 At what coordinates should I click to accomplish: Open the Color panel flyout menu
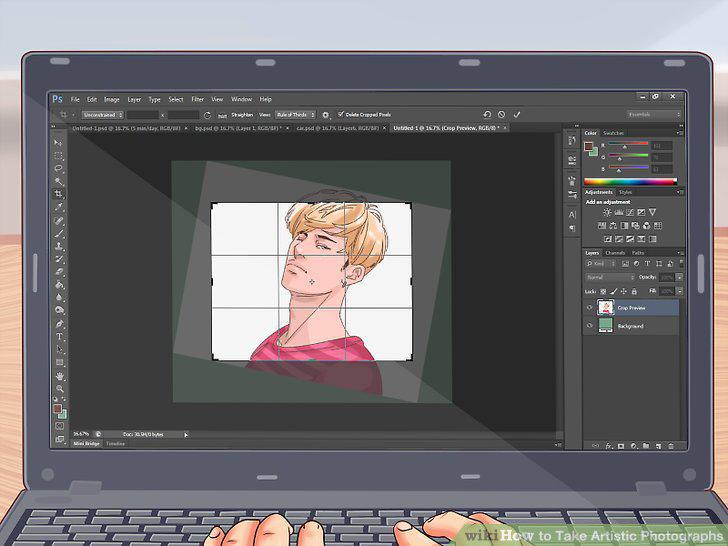click(x=679, y=133)
